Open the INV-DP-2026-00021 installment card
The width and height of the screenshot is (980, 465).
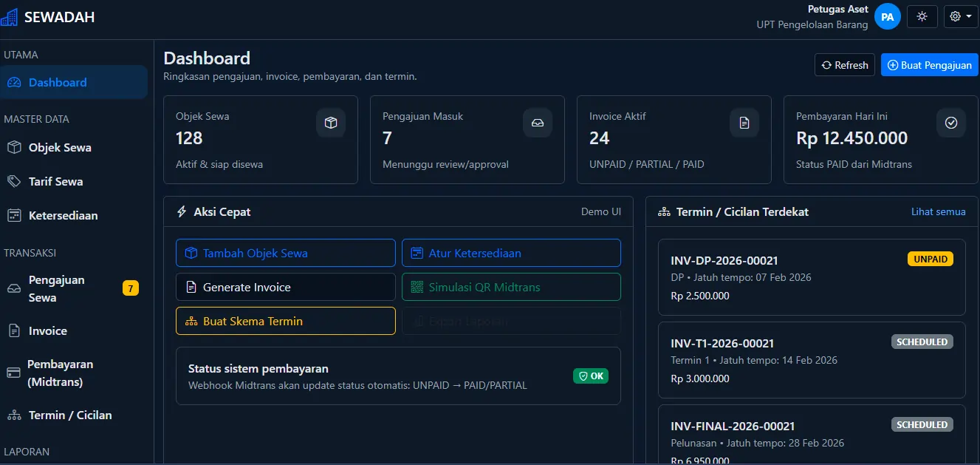pos(811,277)
